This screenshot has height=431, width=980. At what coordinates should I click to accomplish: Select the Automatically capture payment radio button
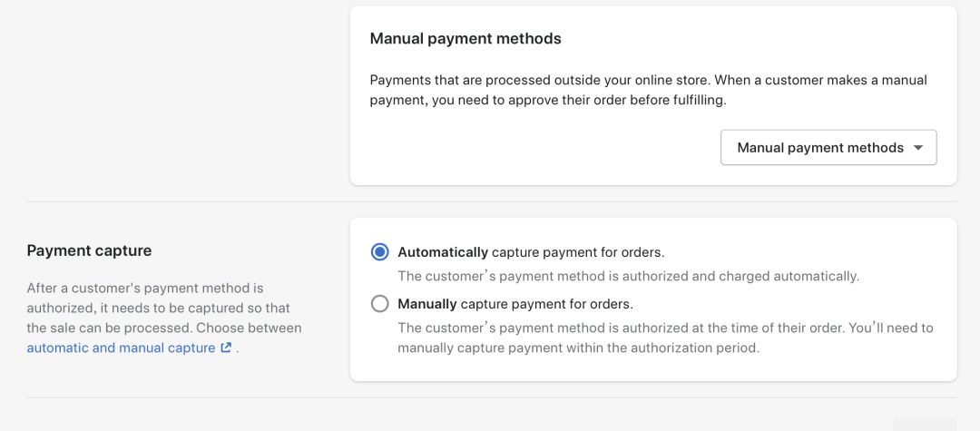[380, 252]
